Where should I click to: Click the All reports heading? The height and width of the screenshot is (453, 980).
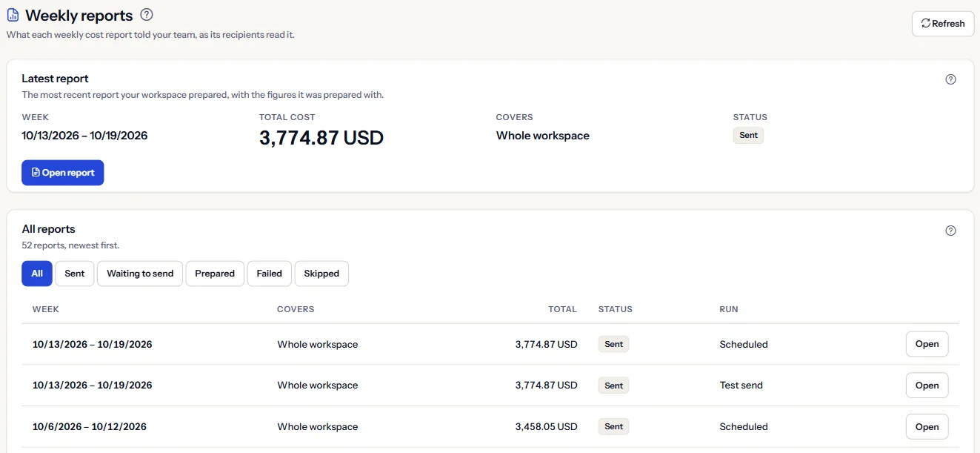point(49,229)
